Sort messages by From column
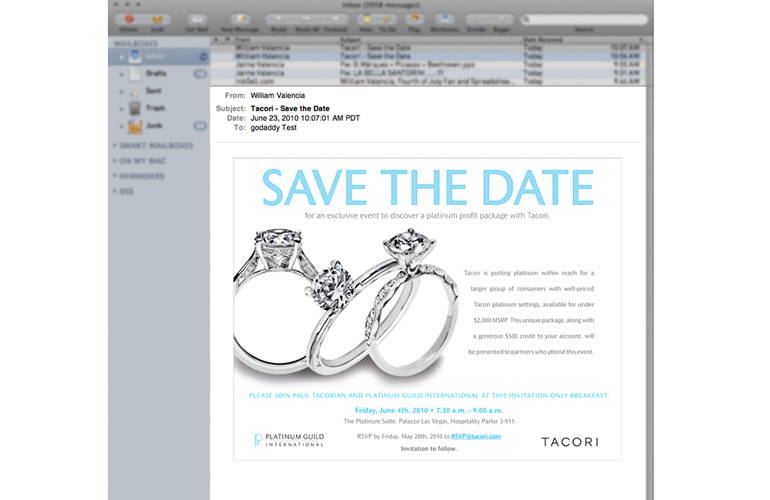The width and height of the screenshot is (770, 500). tap(286, 39)
